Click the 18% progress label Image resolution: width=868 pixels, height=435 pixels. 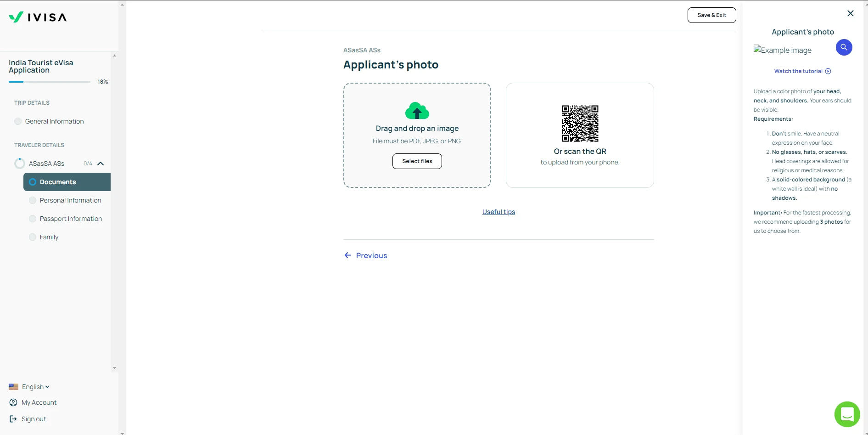click(x=103, y=82)
